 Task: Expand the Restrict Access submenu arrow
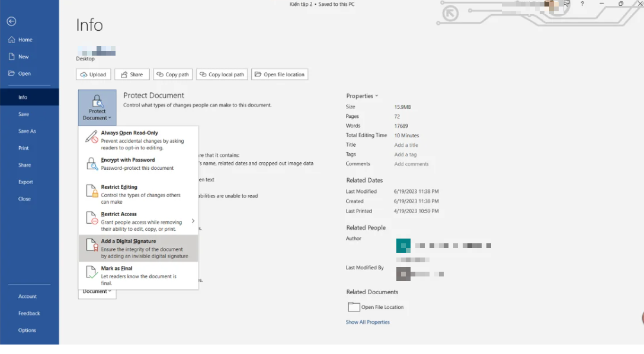tap(193, 221)
